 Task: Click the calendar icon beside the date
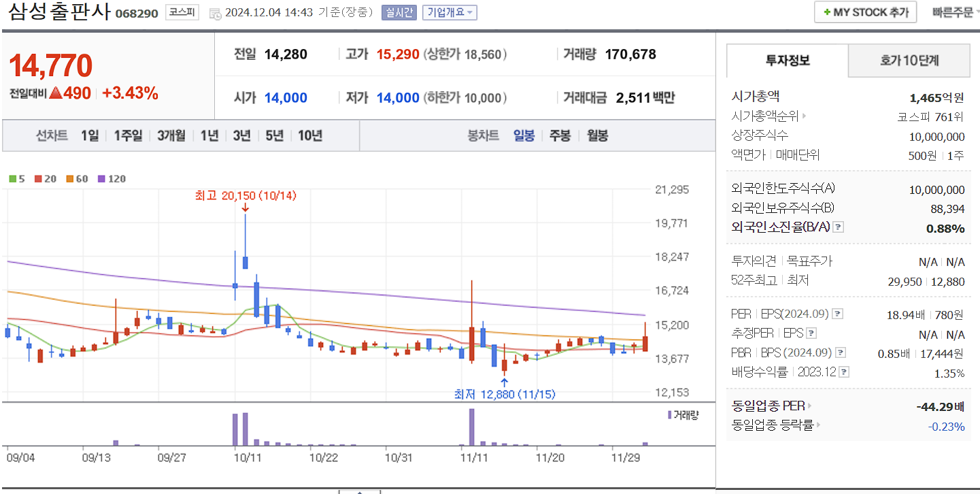pyautogui.click(x=215, y=14)
